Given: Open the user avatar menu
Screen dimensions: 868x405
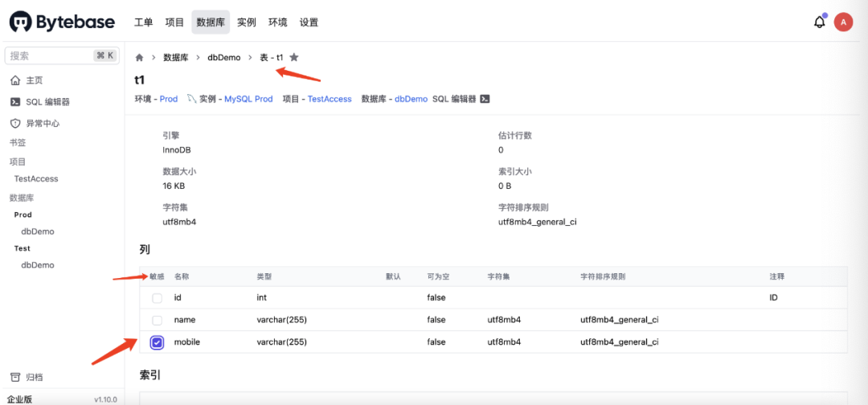Looking at the screenshot, I should 843,22.
